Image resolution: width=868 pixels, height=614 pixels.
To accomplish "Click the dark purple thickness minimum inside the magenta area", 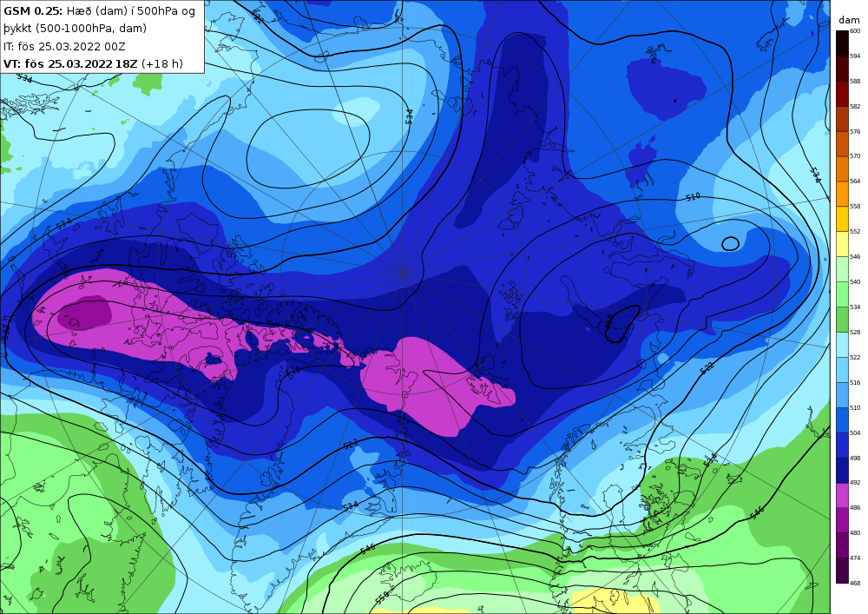I will pos(85,313).
